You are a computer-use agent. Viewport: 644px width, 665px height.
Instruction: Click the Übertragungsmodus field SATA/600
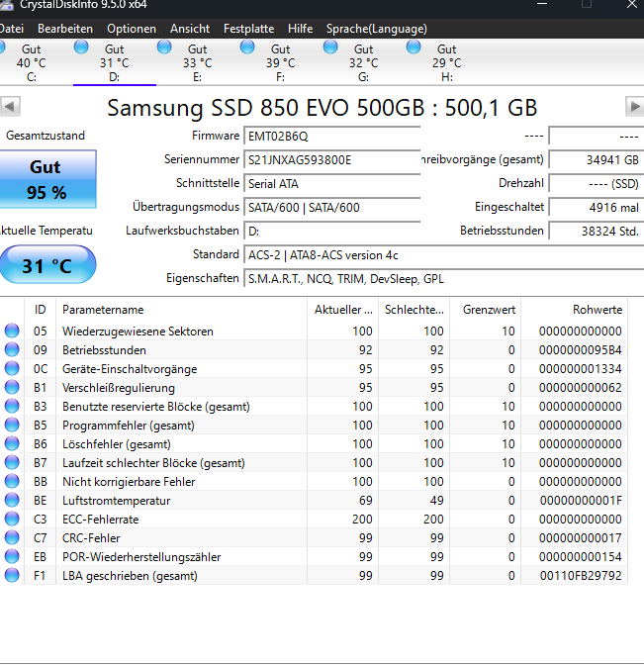[x=332, y=208]
